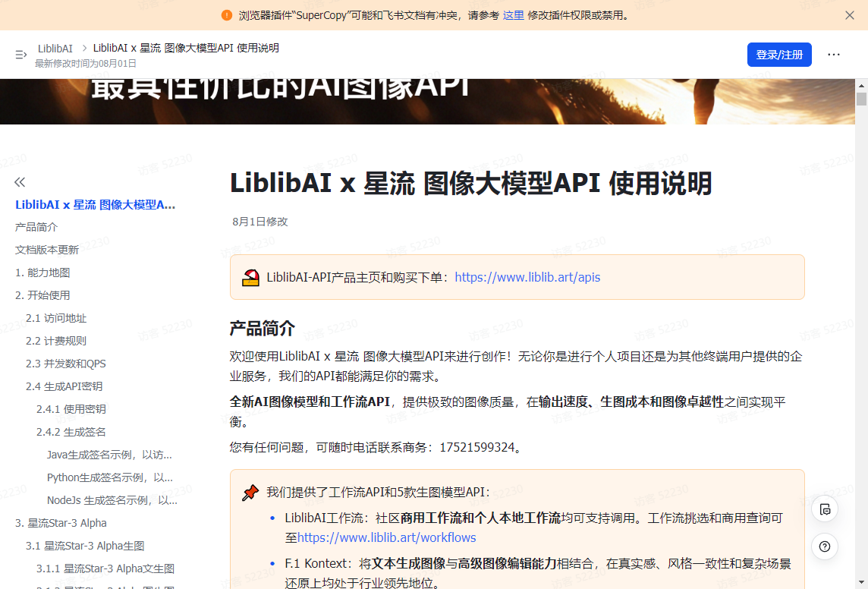Image resolution: width=868 pixels, height=589 pixels.
Task: Click the main heading 'LiblibAI x 星流 图像大模型API 使用说明'
Action: coord(470,183)
